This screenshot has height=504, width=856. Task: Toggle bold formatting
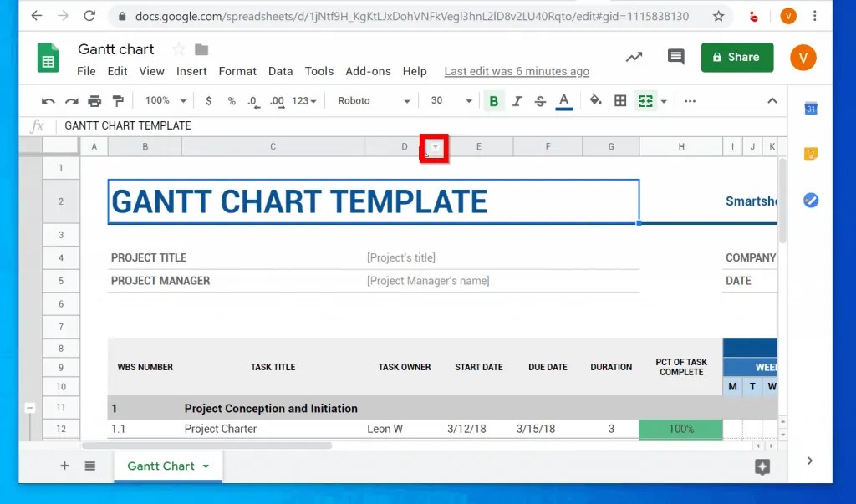(494, 100)
